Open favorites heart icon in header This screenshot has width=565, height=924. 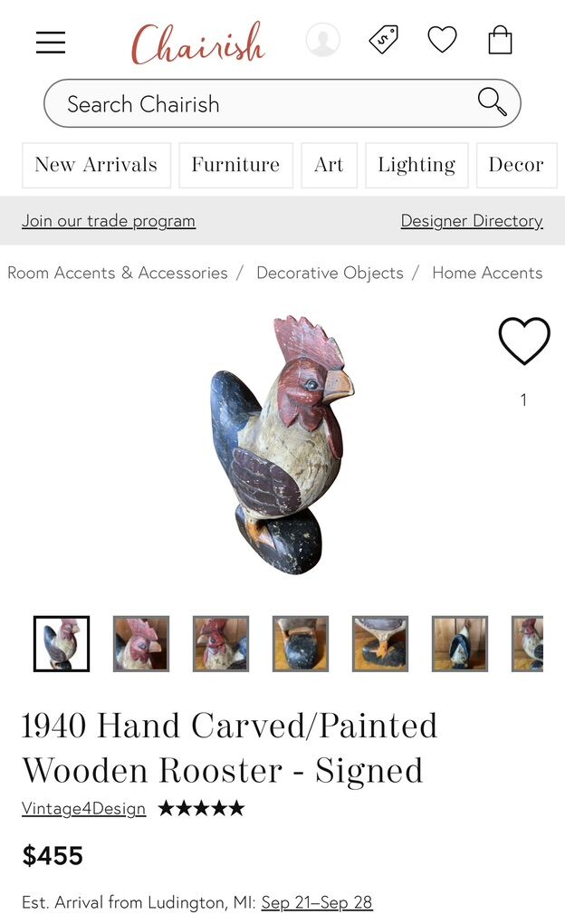442,40
